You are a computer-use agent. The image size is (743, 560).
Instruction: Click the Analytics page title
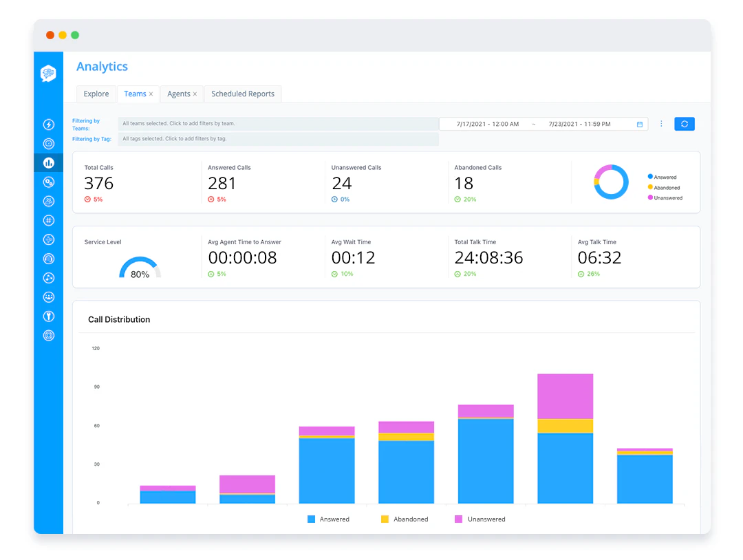pos(102,66)
